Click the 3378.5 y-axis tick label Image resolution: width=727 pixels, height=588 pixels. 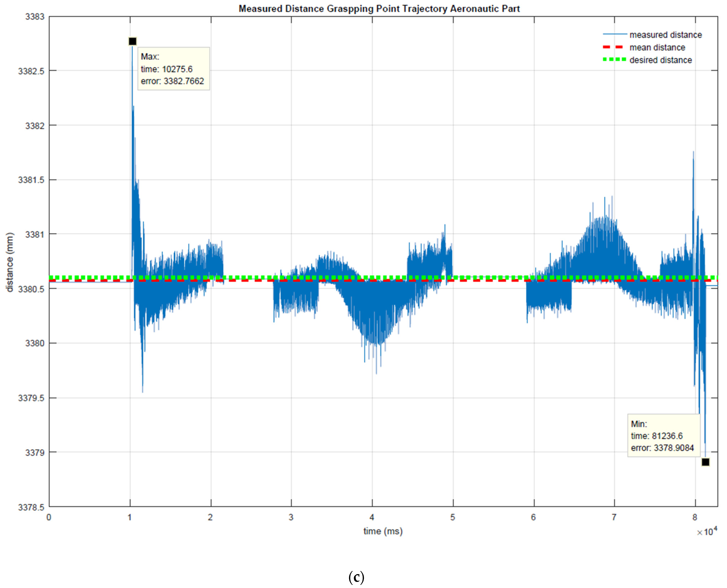[31, 507]
